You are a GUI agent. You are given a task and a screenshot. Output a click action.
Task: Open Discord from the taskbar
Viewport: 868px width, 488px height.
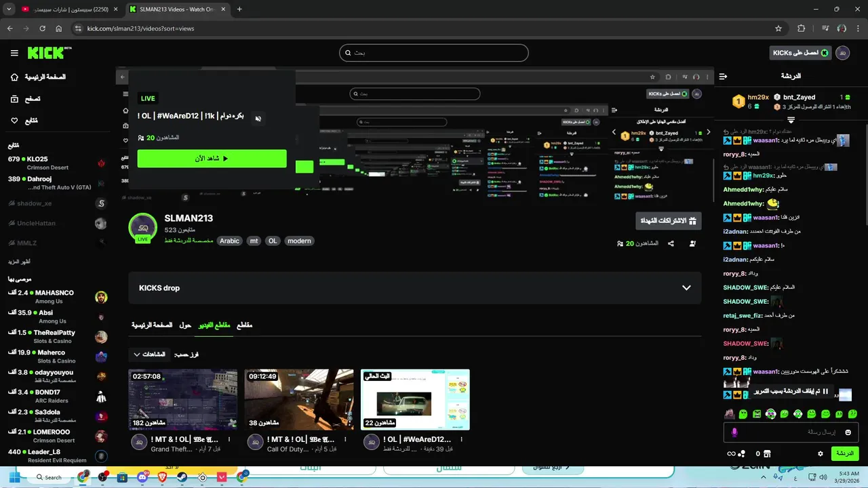coord(142,477)
